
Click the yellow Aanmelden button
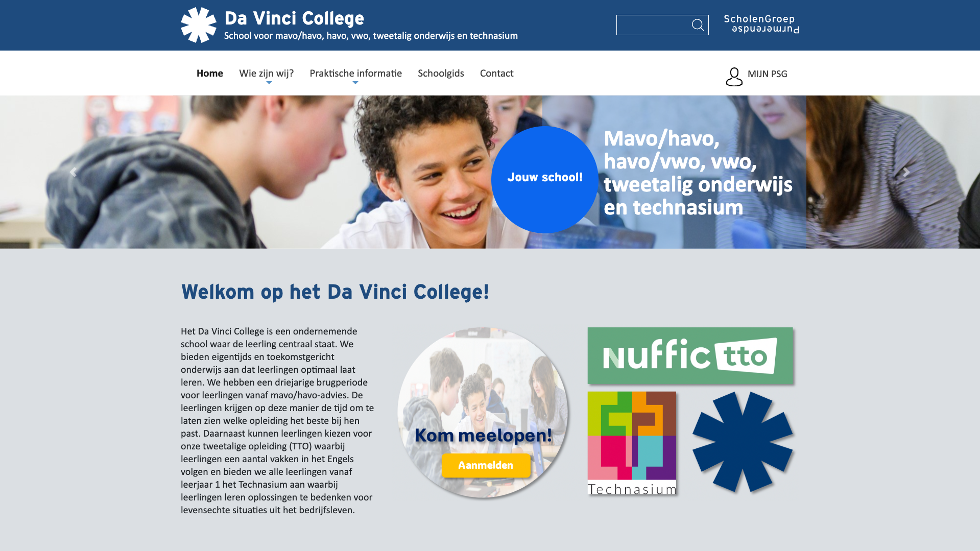click(x=486, y=465)
